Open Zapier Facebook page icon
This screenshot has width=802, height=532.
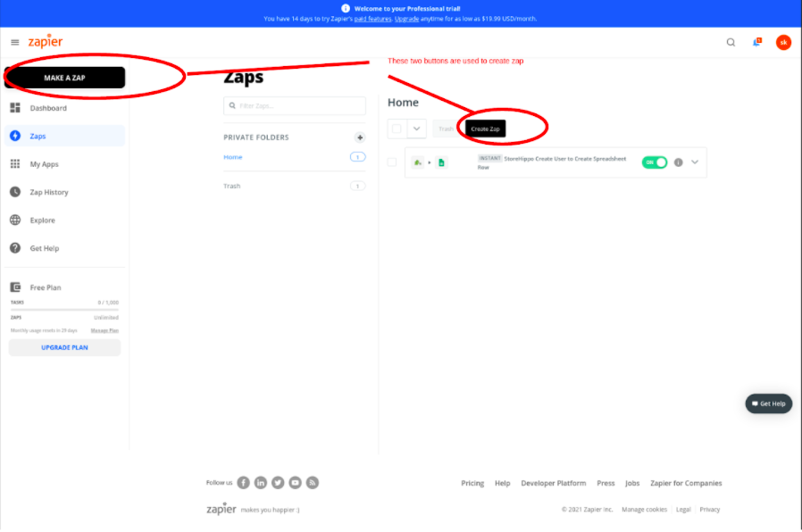[244, 483]
